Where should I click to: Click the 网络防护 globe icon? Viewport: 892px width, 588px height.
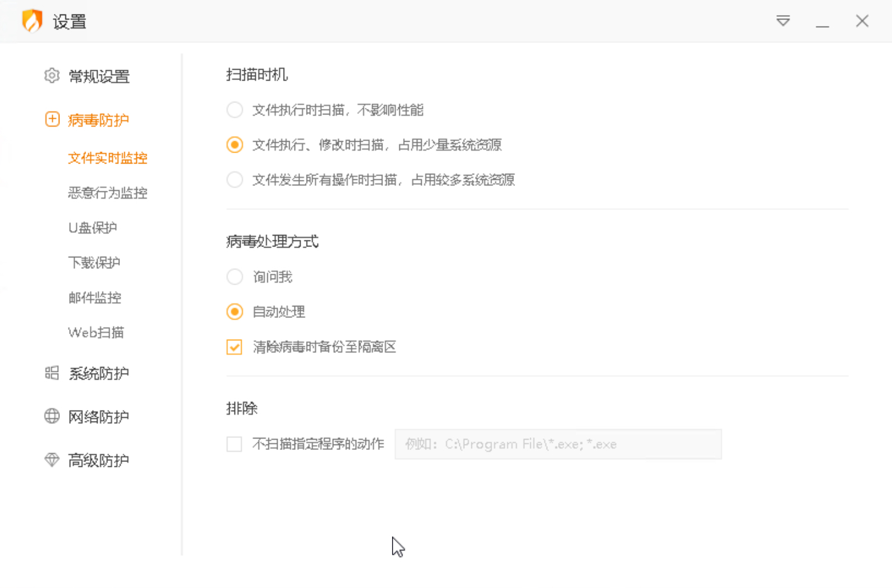pyautogui.click(x=52, y=416)
